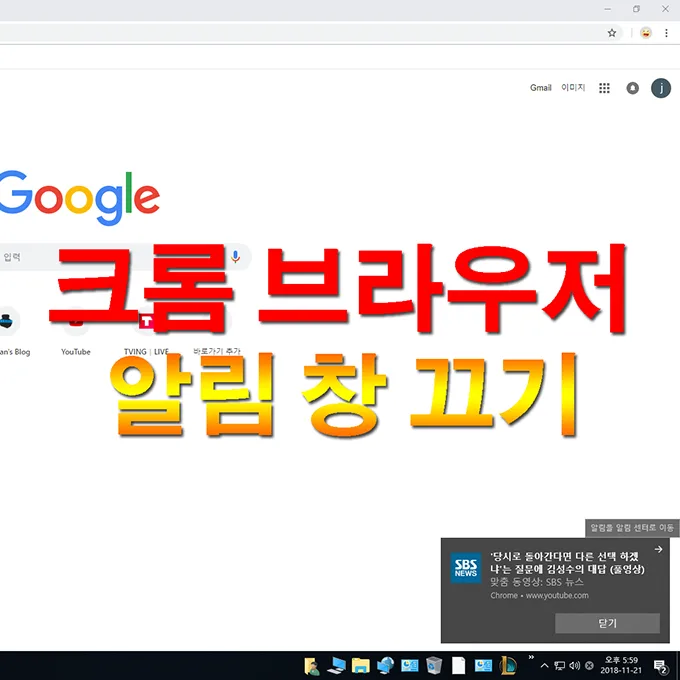This screenshot has height=680, width=680.
Task: Open the taskbar clock showing 오후 5:59
Action: 621,666
